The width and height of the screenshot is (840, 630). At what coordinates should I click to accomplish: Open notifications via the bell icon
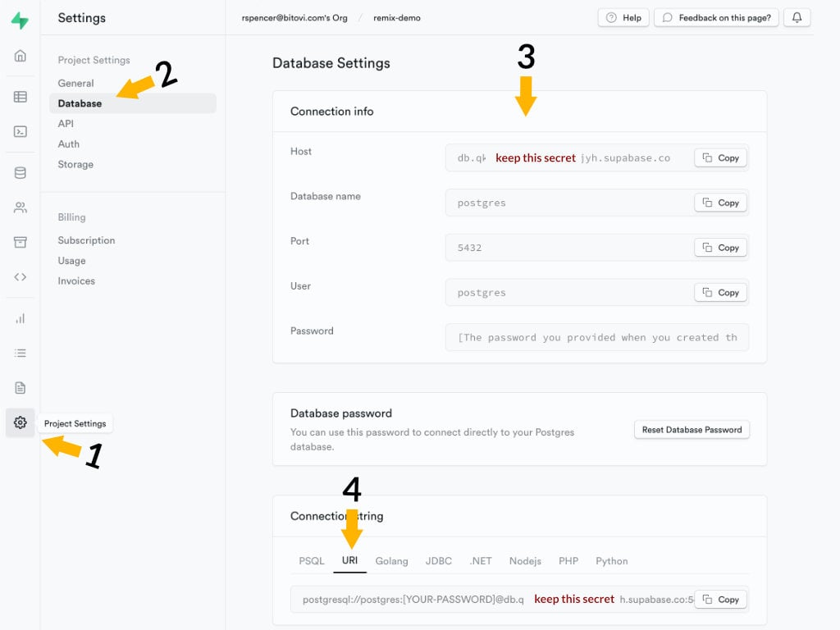[x=797, y=17]
